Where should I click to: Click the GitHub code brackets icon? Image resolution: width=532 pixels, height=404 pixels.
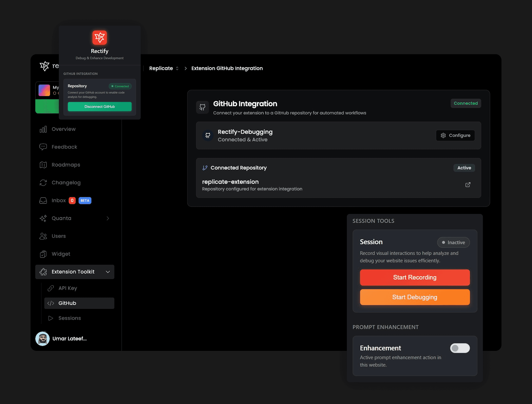pyautogui.click(x=51, y=303)
